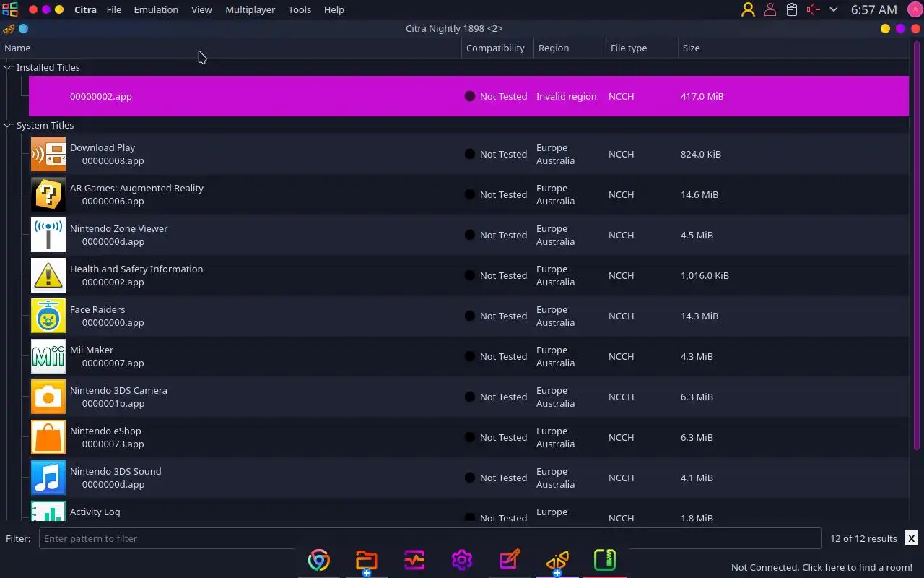
Task: Open the Tools menu
Action: click(300, 9)
